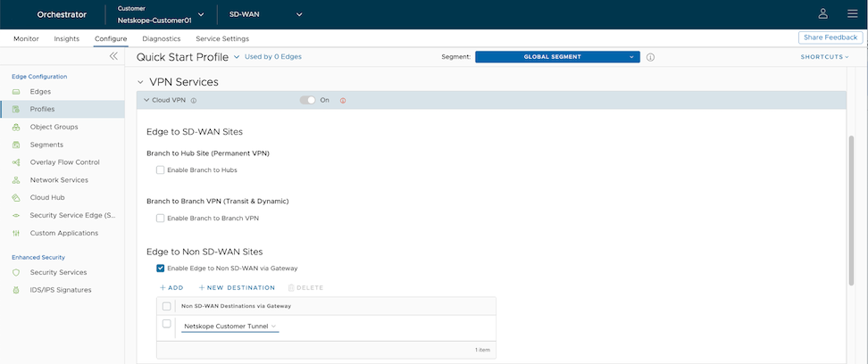Enable Branch to Hubs checkbox
This screenshot has height=364, width=868.
click(x=161, y=170)
